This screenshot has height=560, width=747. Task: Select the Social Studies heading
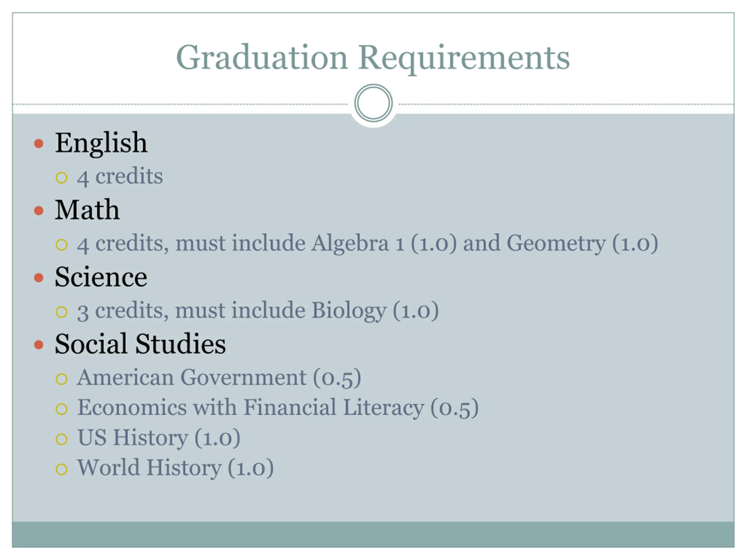click(x=140, y=344)
